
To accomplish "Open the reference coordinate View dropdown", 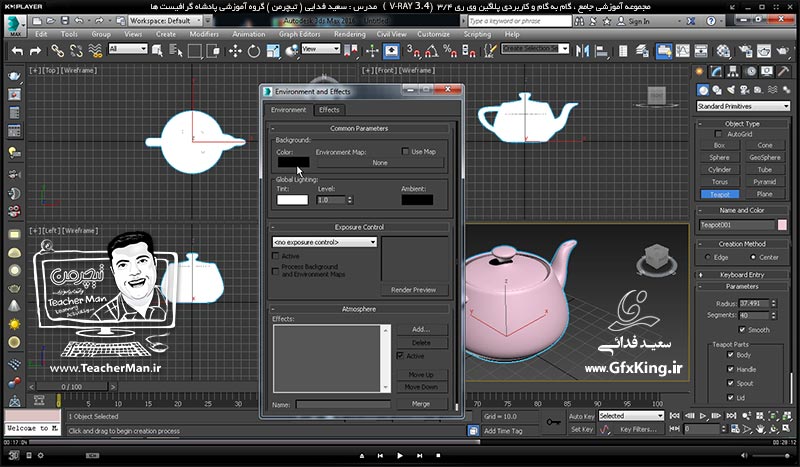I will pyautogui.click(x=320, y=48).
